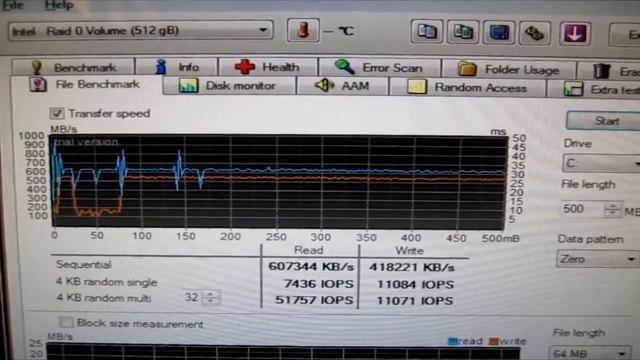Screen dimensions: 640x360
Task: Click the Random Access tab icon
Action: pyautogui.click(x=417, y=87)
